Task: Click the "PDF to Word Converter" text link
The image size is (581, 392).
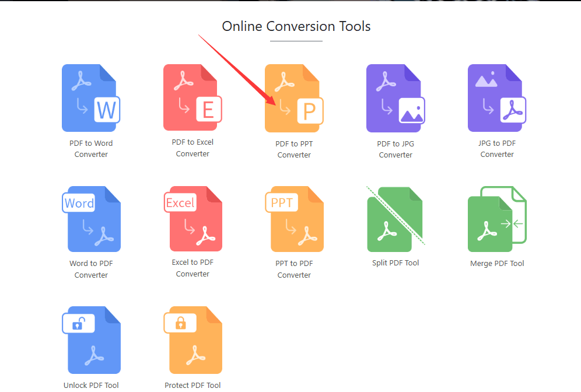Action: pyautogui.click(x=91, y=149)
